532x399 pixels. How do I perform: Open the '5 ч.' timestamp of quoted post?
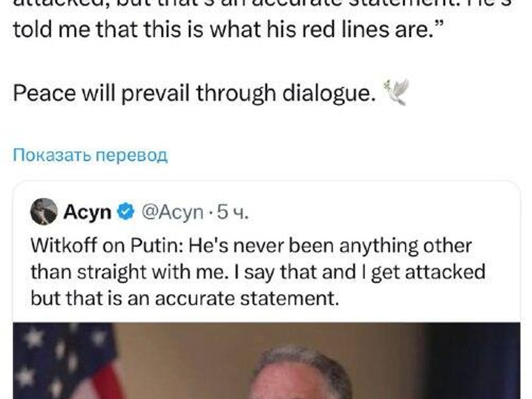[232, 212]
